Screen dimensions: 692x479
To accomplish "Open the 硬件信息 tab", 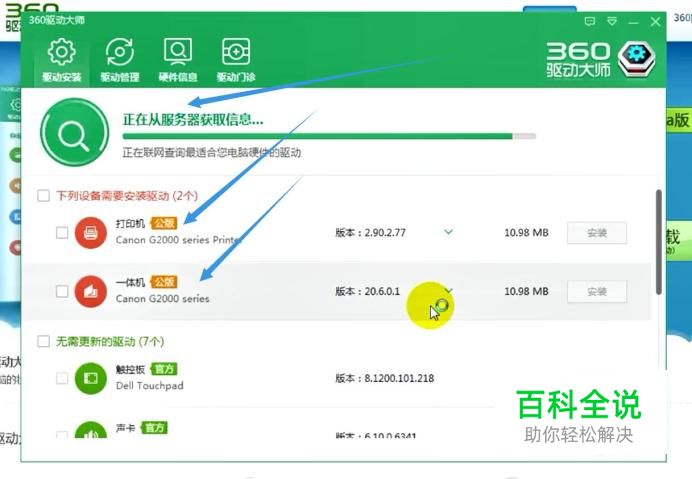I will (178, 60).
